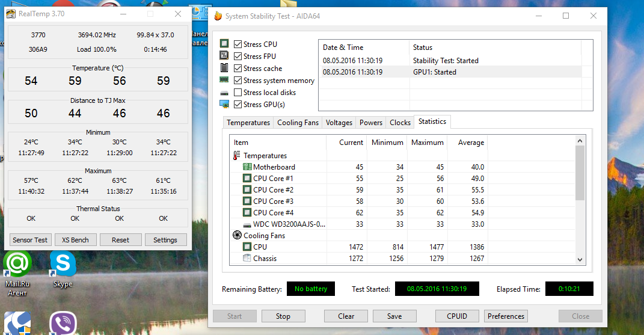This screenshot has width=644, height=335.
Task: Open the Skype desktop shortcut
Action: tap(63, 269)
